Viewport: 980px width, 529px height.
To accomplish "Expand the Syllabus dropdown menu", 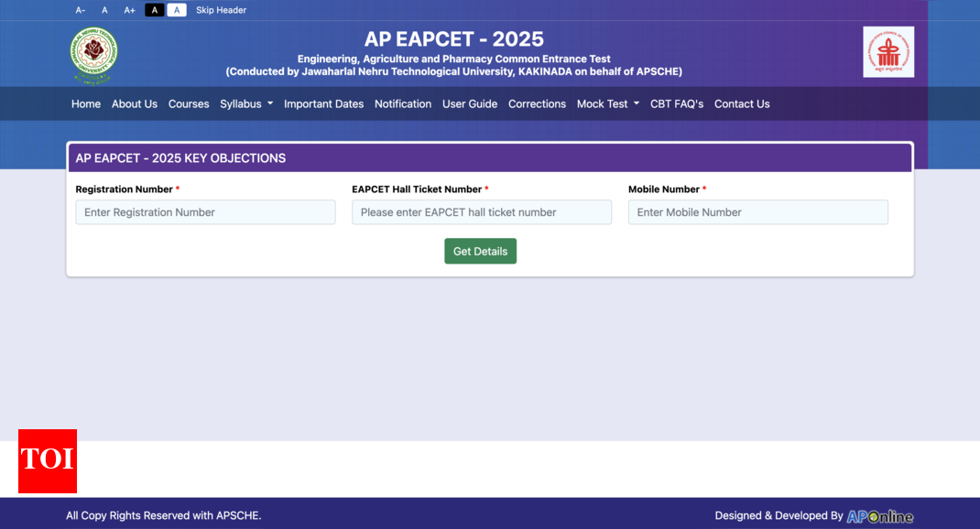I will 246,104.
